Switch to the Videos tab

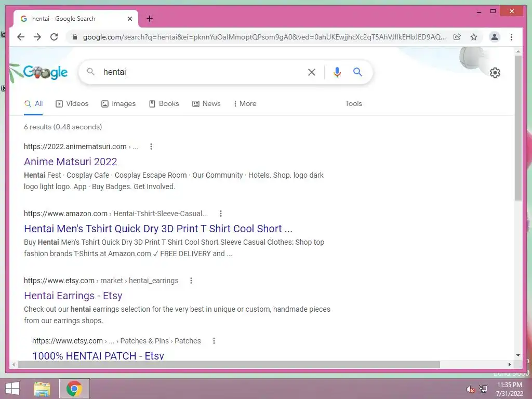coord(72,104)
